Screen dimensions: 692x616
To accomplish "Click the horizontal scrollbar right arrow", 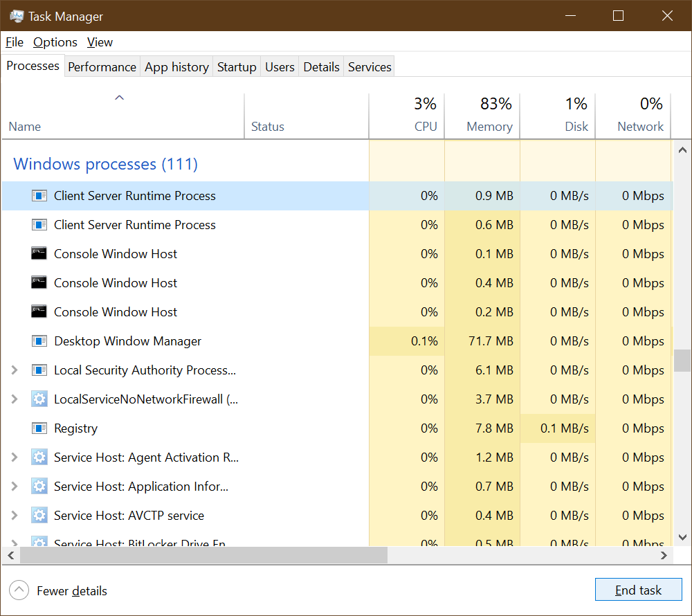I will coord(664,556).
